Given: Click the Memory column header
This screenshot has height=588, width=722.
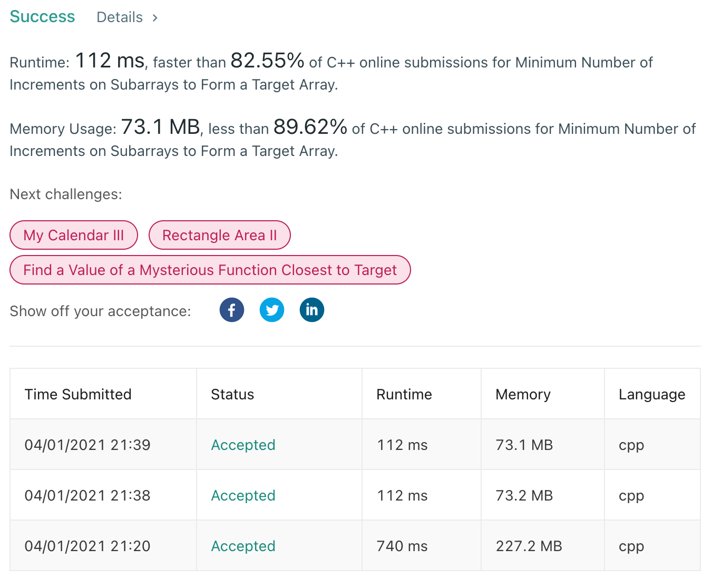Looking at the screenshot, I should tap(523, 394).
